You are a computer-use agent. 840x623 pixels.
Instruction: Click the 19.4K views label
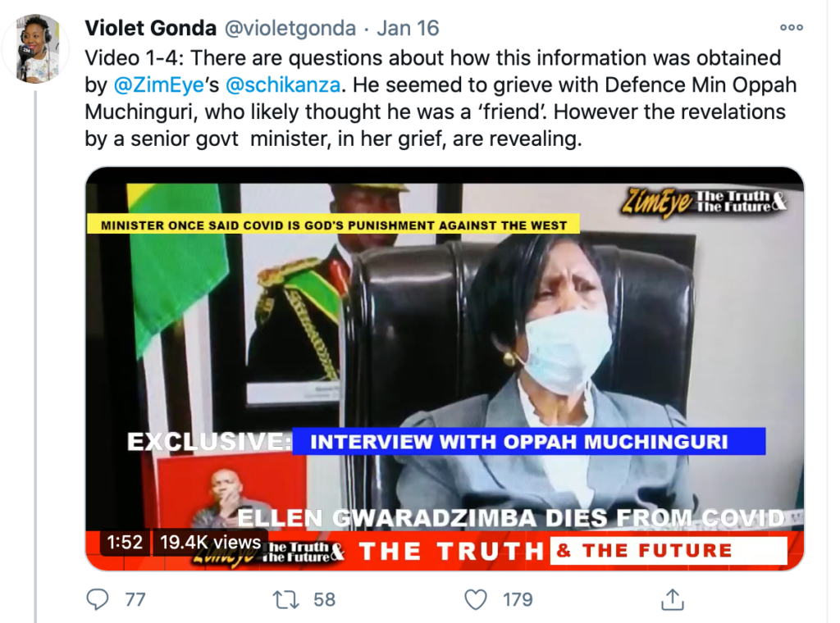click(210, 542)
